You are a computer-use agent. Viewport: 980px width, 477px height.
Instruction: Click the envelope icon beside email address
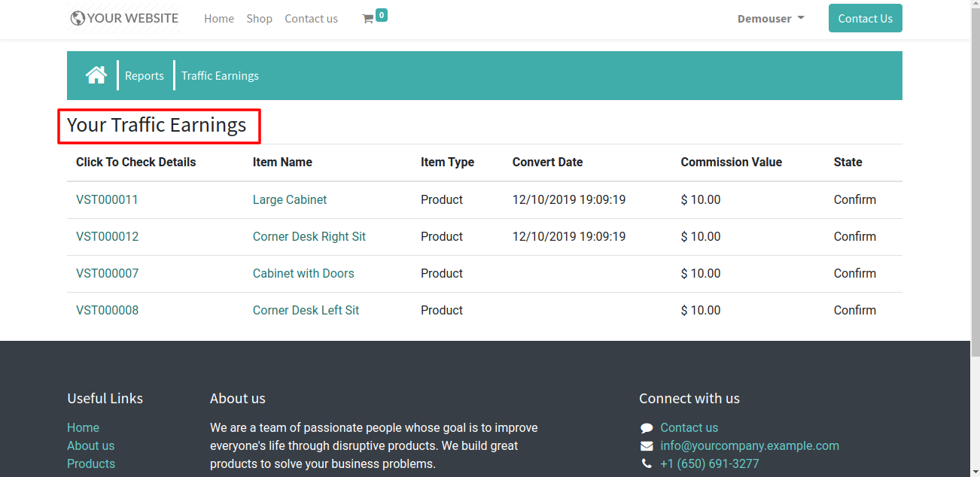coord(647,446)
